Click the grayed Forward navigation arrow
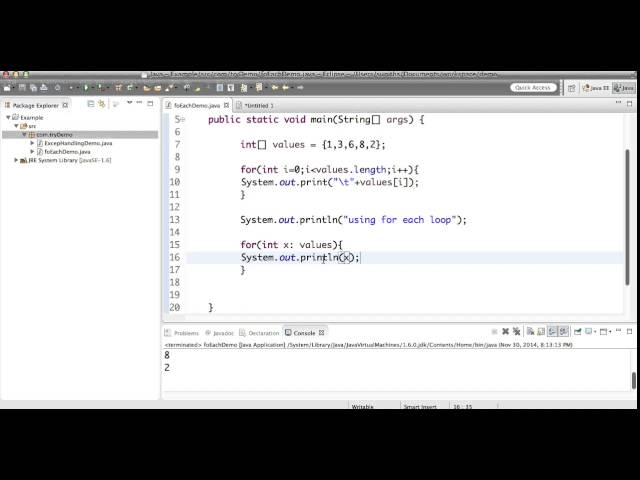The image size is (640, 480). click(300, 88)
